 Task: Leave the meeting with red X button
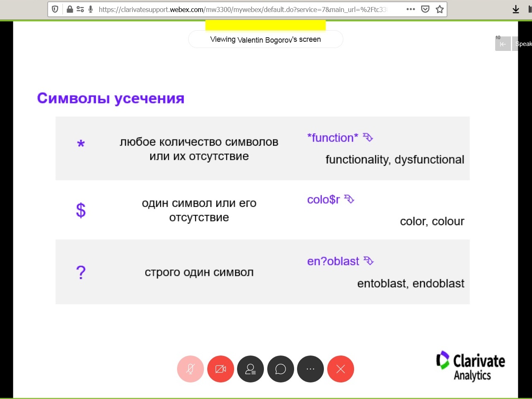coord(340,369)
